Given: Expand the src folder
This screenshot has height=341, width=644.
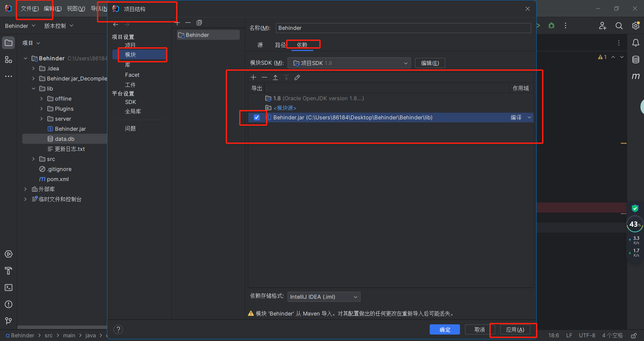Looking at the screenshot, I should pyautogui.click(x=33, y=159).
